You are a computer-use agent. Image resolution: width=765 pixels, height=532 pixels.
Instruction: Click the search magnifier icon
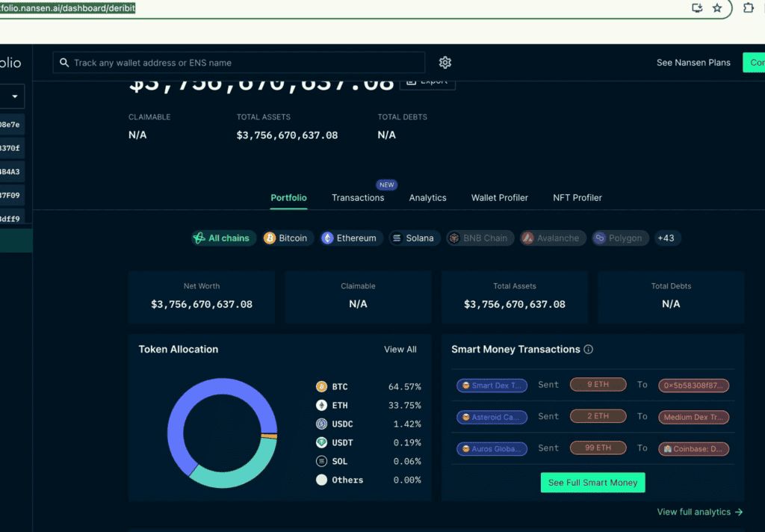click(x=64, y=63)
